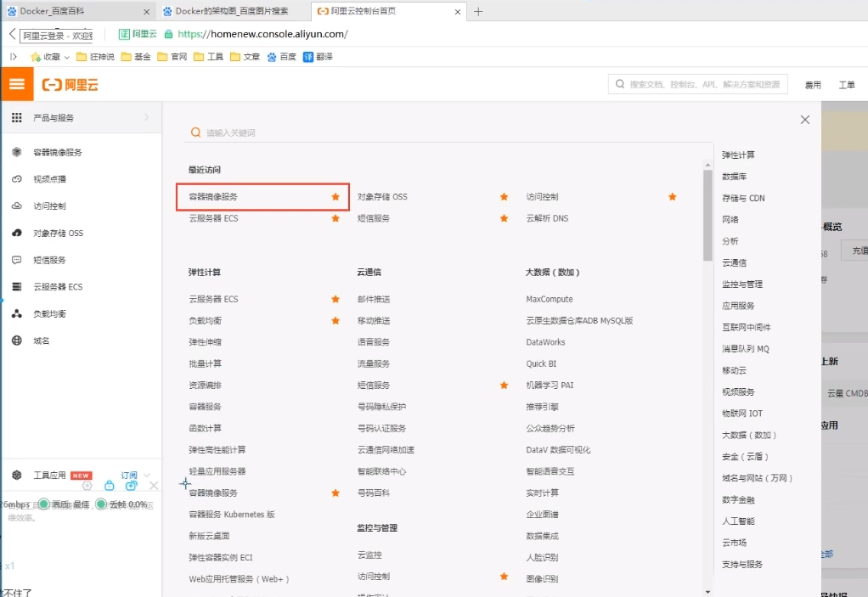Open MaxCompute product link

550,299
